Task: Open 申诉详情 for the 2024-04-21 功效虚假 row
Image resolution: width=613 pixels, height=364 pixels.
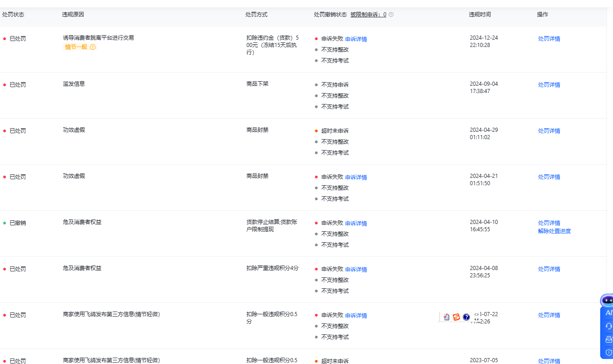Action: 356,177
